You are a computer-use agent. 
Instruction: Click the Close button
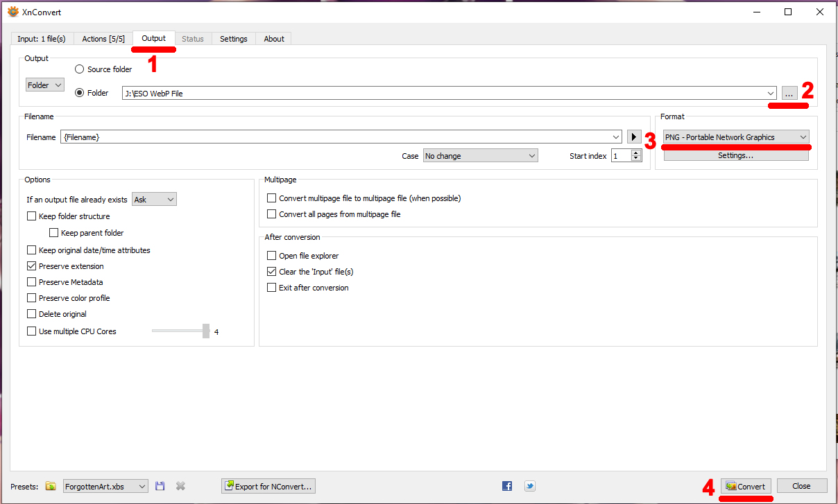click(802, 486)
